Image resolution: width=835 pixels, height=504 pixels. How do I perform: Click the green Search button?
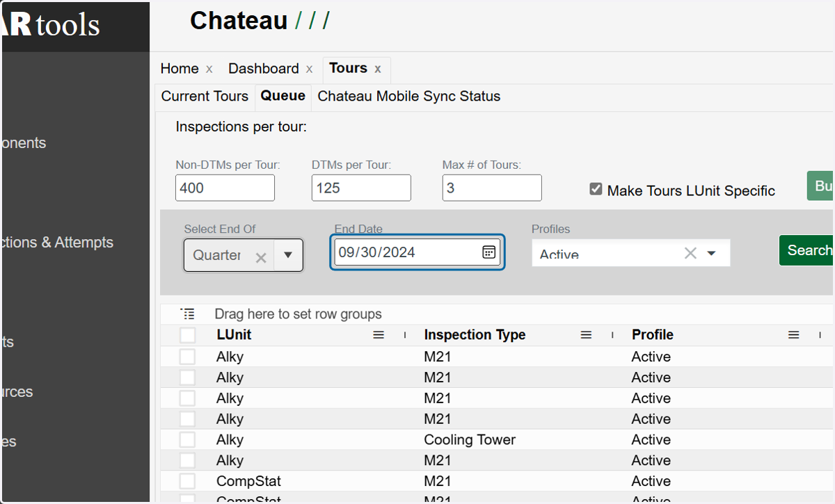[x=806, y=250]
